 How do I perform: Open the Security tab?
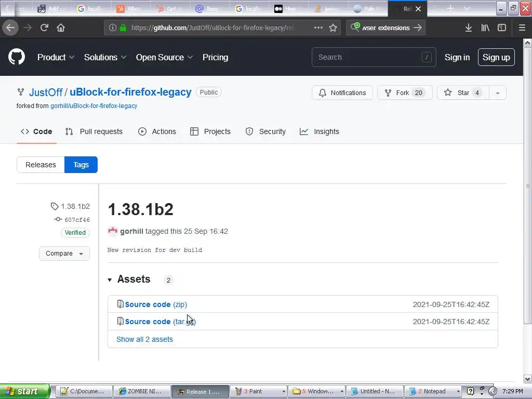[x=265, y=131]
